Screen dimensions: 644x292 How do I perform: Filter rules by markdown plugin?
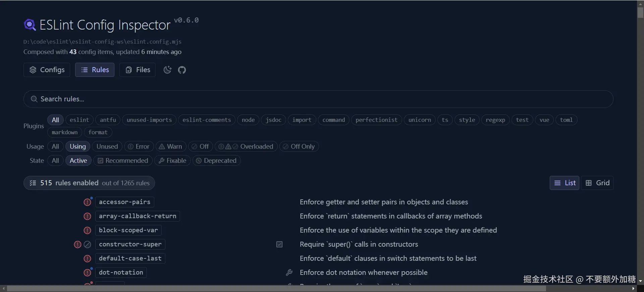pyautogui.click(x=65, y=132)
